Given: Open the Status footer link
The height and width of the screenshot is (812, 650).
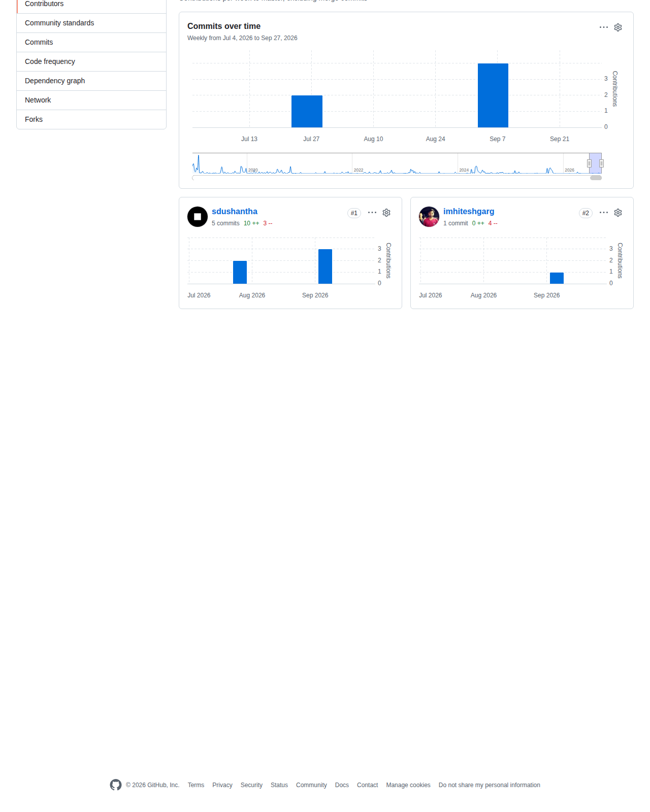Looking at the screenshot, I should coord(279,785).
